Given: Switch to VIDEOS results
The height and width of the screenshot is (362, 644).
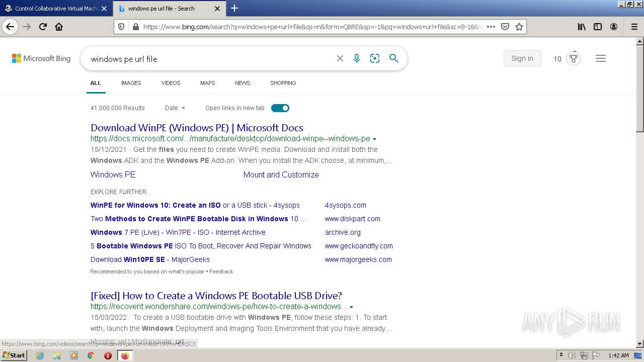Looking at the screenshot, I should 171,83.
